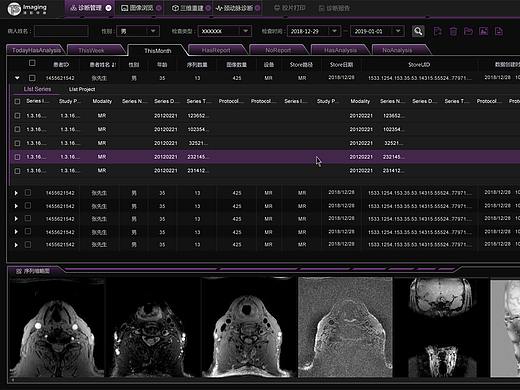The height and width of the screenshot is (390, 520).
Task: Click the trash delete icon
Action: pos(453,31)
